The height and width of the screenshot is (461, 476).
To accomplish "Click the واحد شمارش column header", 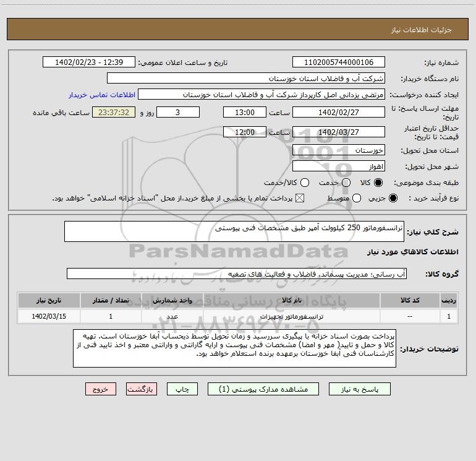I will click(172, 300).
